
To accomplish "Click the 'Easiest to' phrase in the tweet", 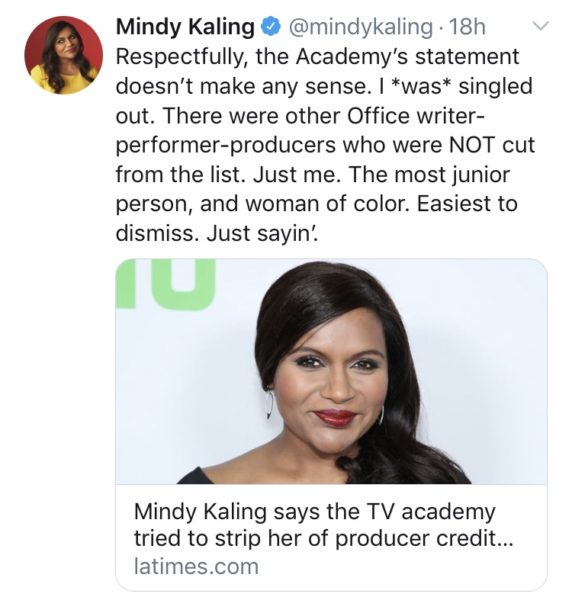I will pos(467,204).
